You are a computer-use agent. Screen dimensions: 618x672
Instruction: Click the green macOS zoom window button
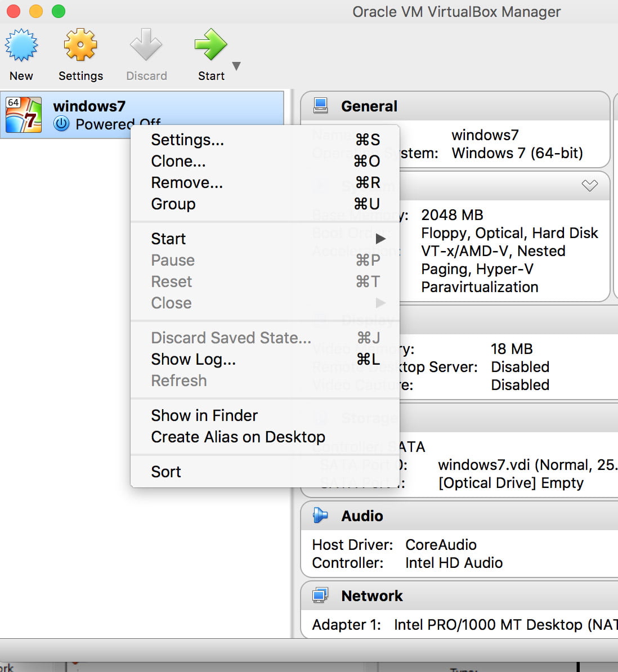tap(58, 11)
